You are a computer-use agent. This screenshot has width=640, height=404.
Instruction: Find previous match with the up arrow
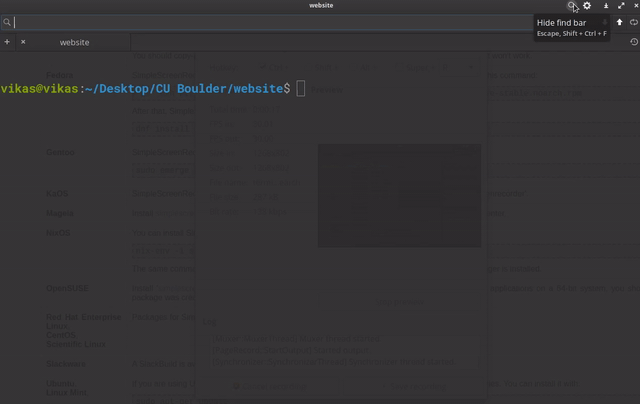click(619, 22)
